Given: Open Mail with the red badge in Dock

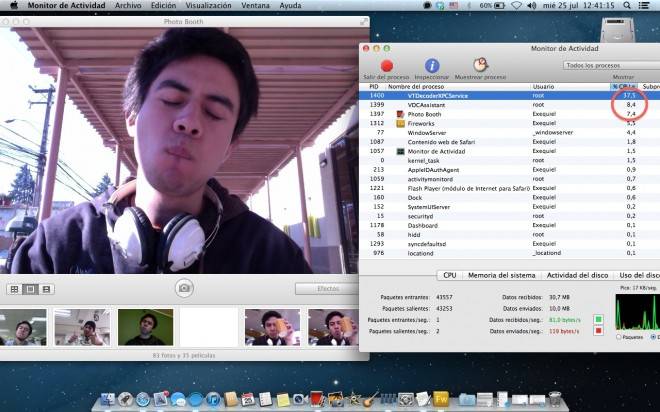Looking at the screenshot, I should coord(161,399).
